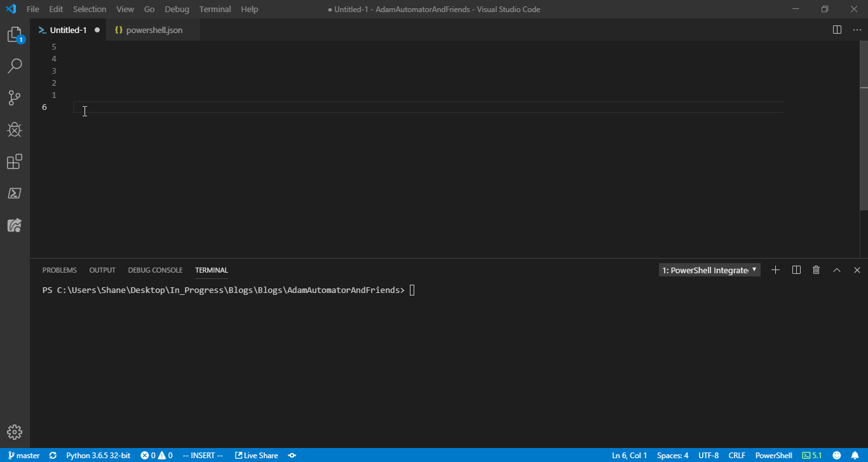Open notifications bell in status bar
Screen dimensions: 868x462
click(855, 456)
